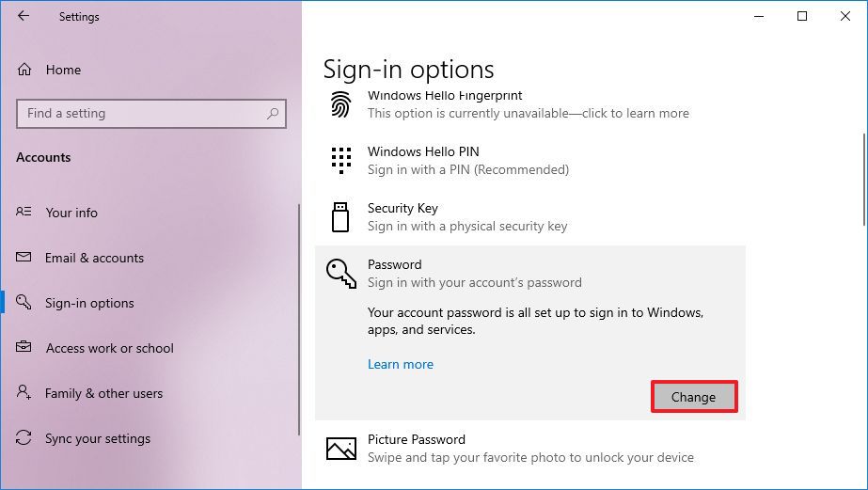Click the Find a setting search box
This screenshot has width=868, height=490.
[x=141, y=114]
